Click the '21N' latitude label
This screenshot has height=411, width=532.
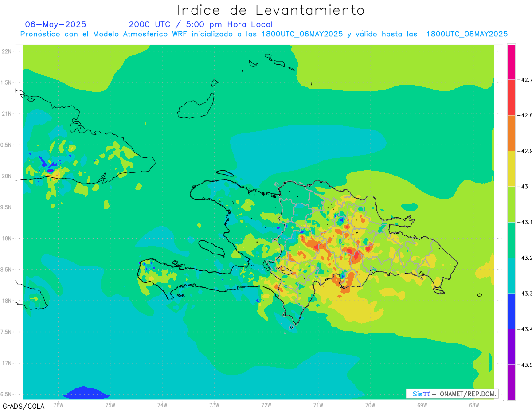point(7,114)
